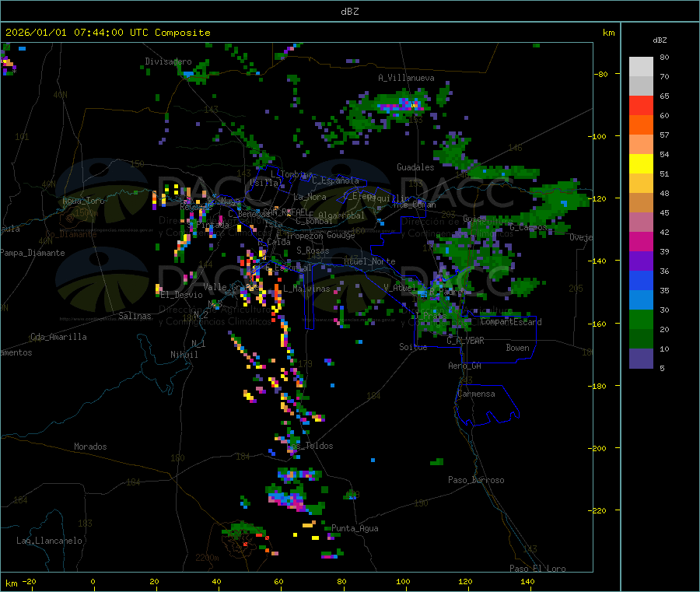The image size is (700, 592).
Task: Click the L_Malvinas location label
Action: 306,289
